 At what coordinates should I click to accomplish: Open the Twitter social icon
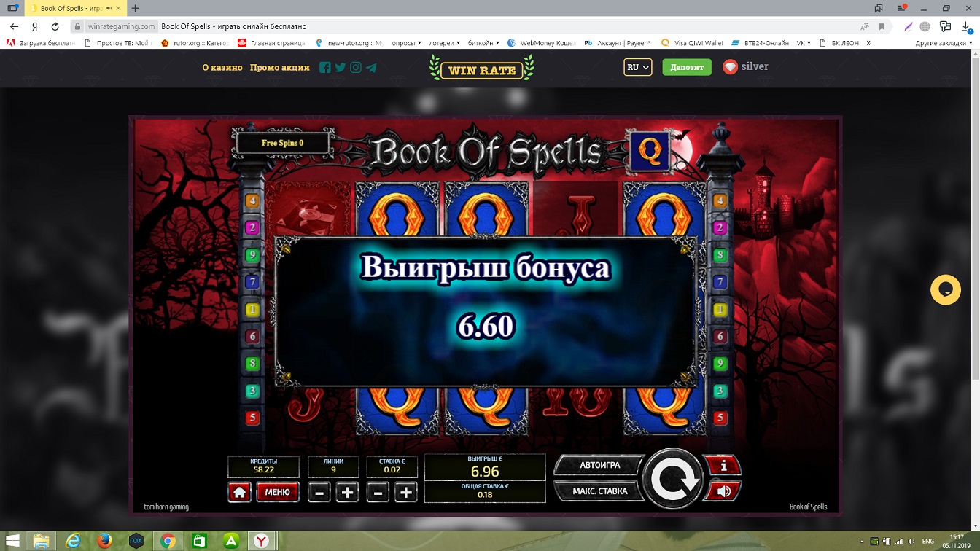tap(341, 68)
